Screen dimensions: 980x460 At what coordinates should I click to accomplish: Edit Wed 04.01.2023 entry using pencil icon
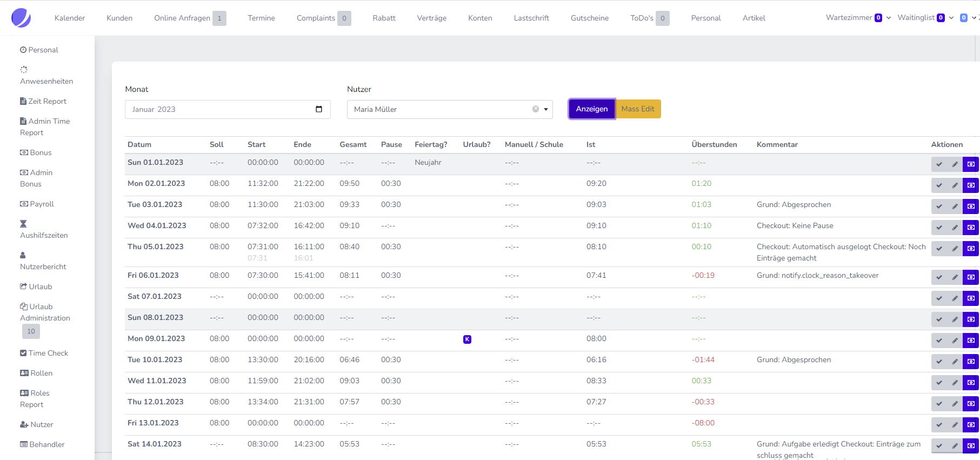tap(955, 228)
